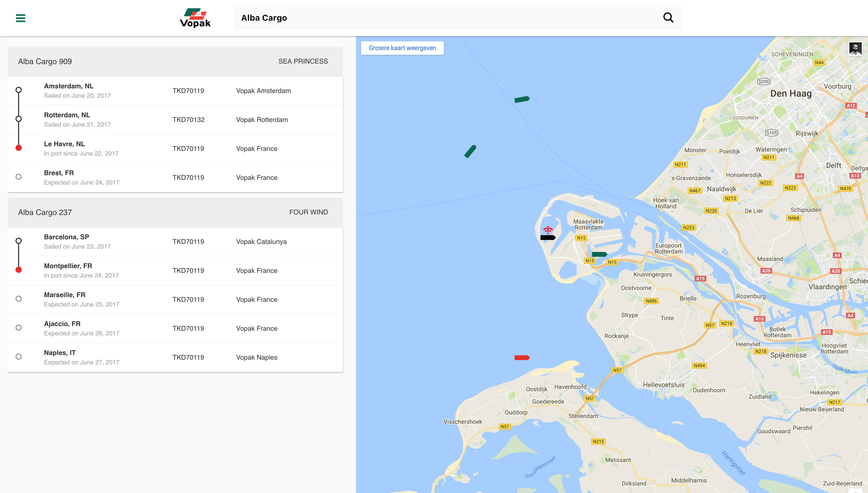This screenshot has height=493, width=868.
Task: Click Europoort Rotterdam label on map
Action: tap(669, 249)
